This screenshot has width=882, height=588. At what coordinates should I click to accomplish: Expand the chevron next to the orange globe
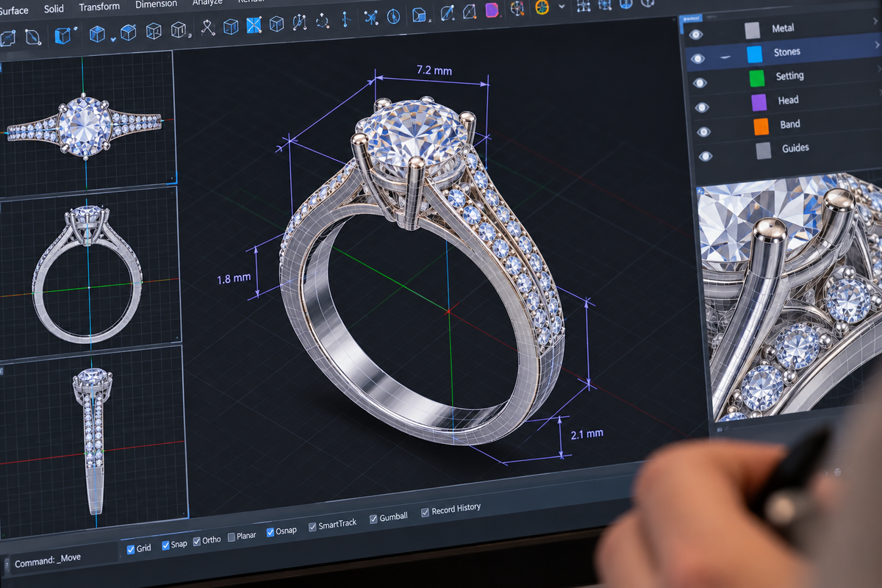[562, 6]
